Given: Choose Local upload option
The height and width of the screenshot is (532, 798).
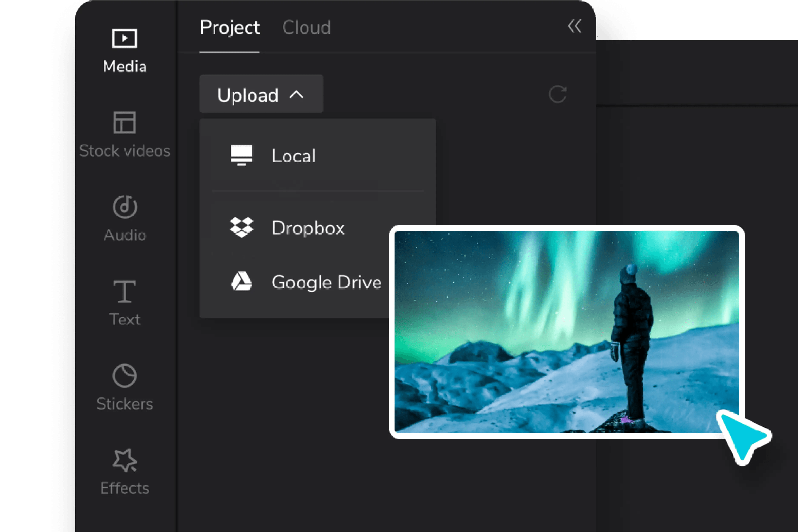Looking at the screenshot, I should pyautogui.click(x=318, y=156).
